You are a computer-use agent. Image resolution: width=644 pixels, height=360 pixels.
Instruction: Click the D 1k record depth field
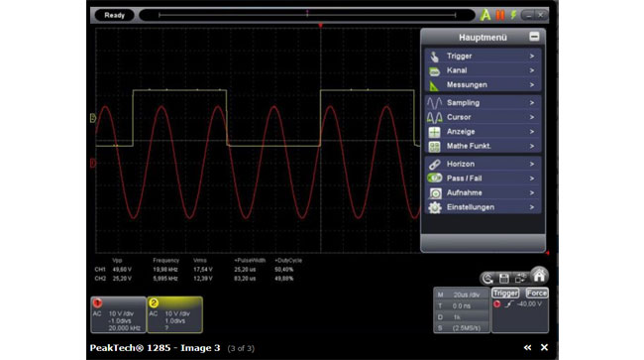(462, 316)
